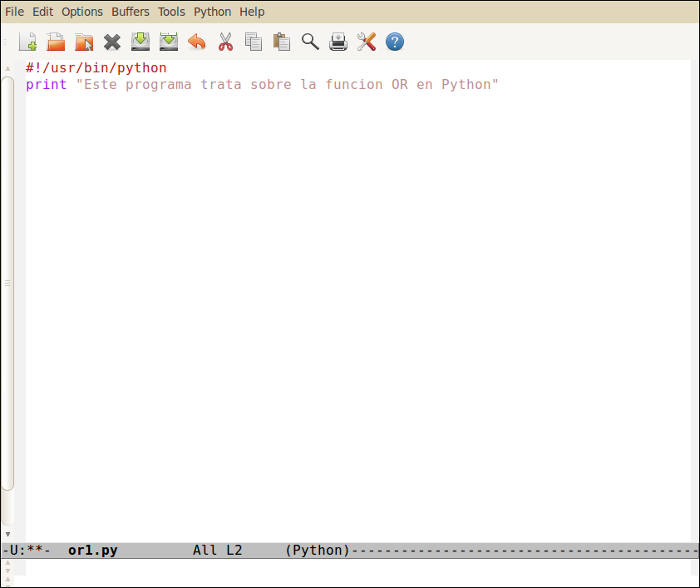This screenshot has width=700, height=588.
Task: Open help via blue question icon
Action: [395, 42]
